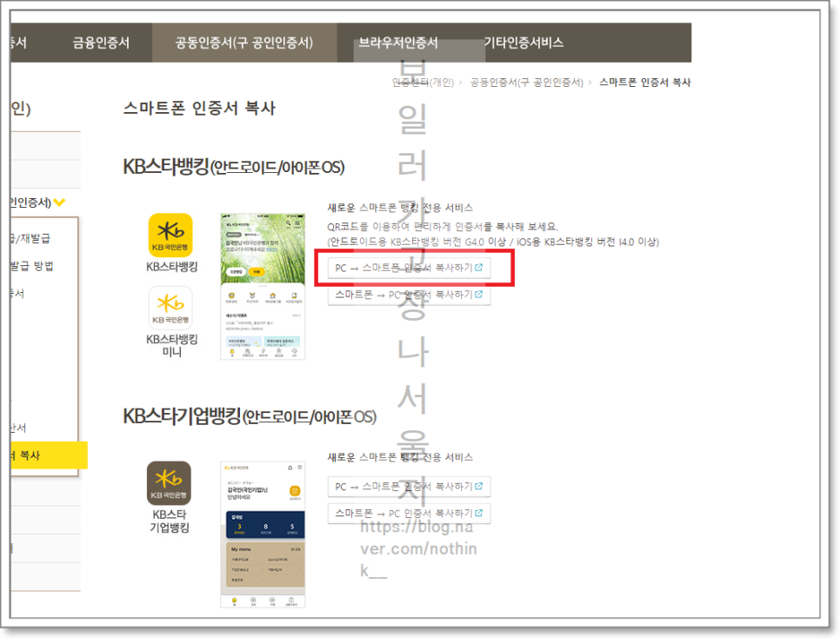
Task: Click the 스마트폰 인증서 복사 page title
Action: (x=199, y=108)
